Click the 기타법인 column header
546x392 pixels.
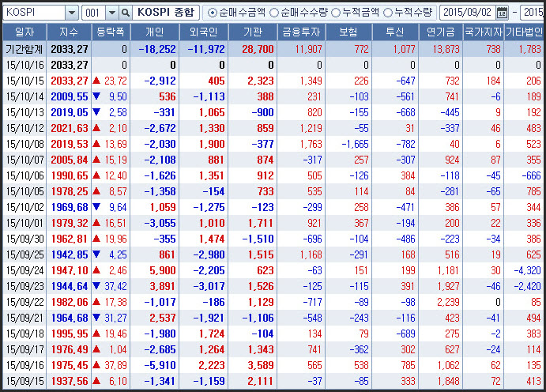[x=524, y=32]
